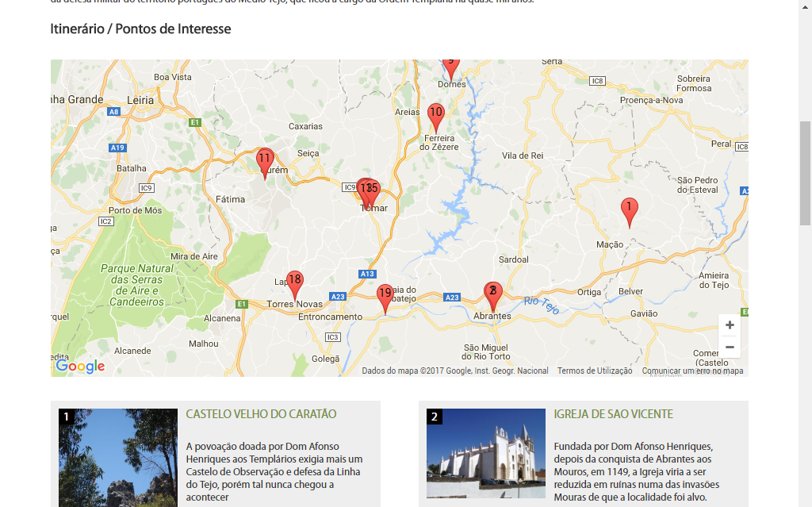Viewport: 812px width, 507px height.
Task: Click the Castelo Velho do Caratão thumbnail
Action: 118,458
